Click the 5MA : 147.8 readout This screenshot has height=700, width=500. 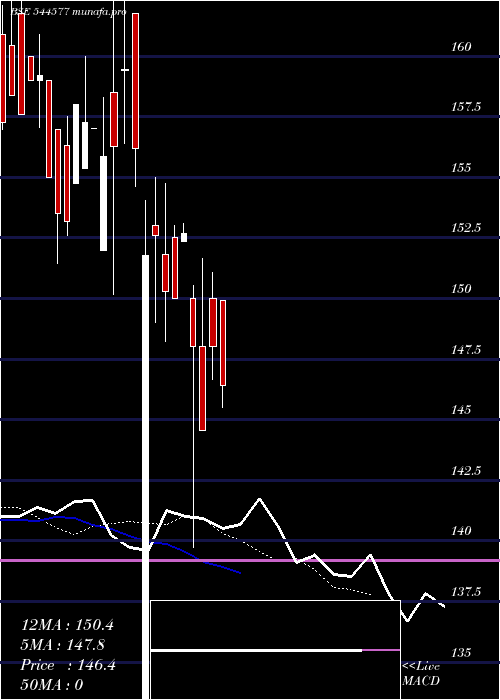pyautogui.click(x=63, y=645)
